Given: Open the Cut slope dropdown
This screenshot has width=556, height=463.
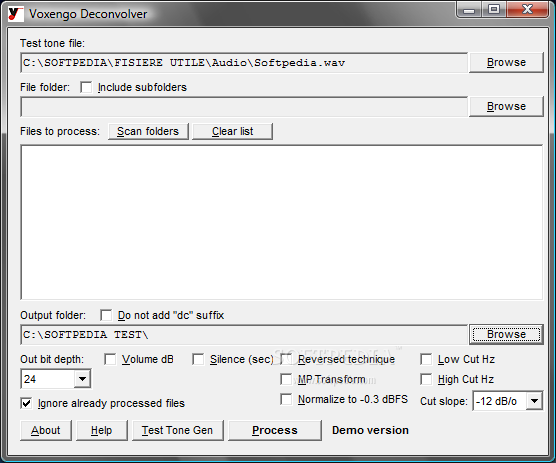Looking at the screenshot, I should (x=534, y=401).
